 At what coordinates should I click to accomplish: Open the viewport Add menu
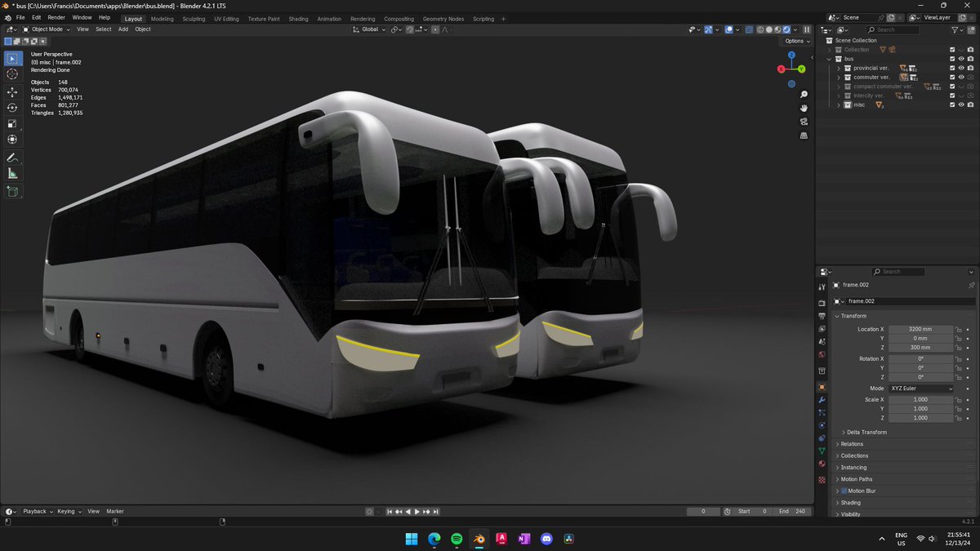pos(123,29)
